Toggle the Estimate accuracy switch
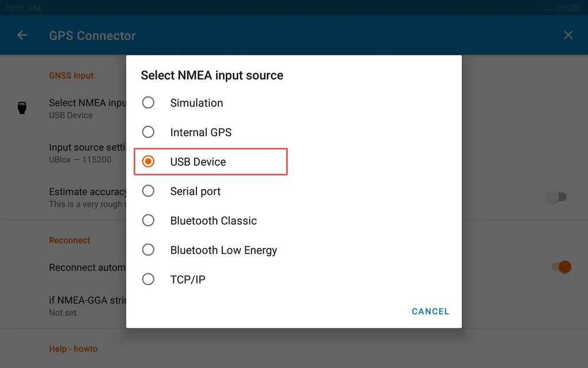This screenshot has height=368, width=588. coord(557,197)
